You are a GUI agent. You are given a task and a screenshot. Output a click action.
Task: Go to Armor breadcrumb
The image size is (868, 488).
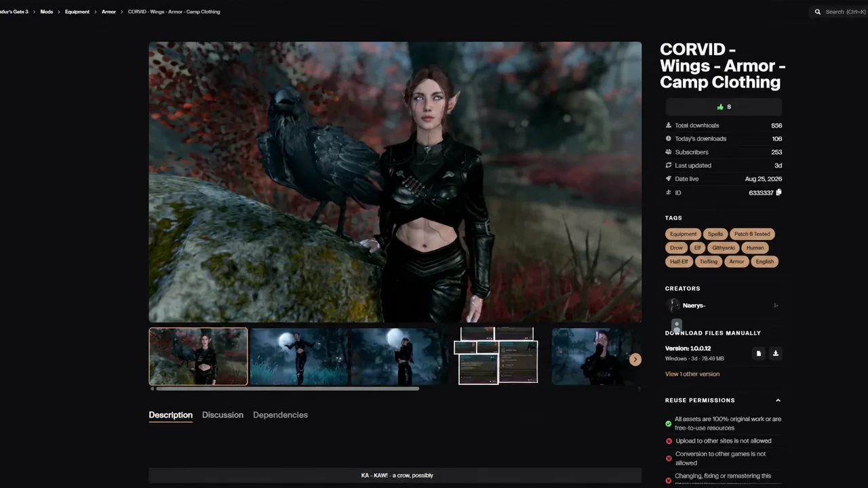click(x=108, y=12)
